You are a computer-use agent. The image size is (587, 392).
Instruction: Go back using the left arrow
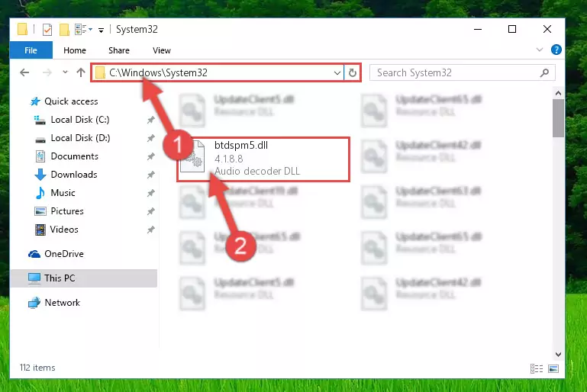point(24,72)
